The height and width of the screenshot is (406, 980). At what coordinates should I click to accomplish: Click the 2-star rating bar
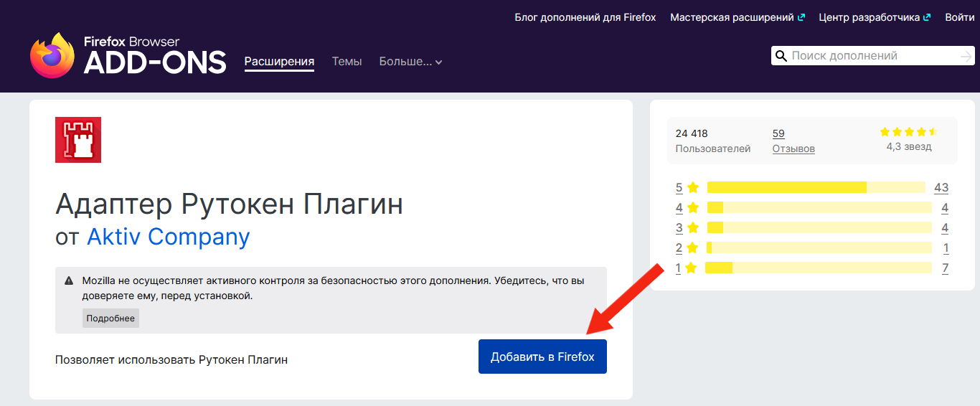tap(819, 247)
